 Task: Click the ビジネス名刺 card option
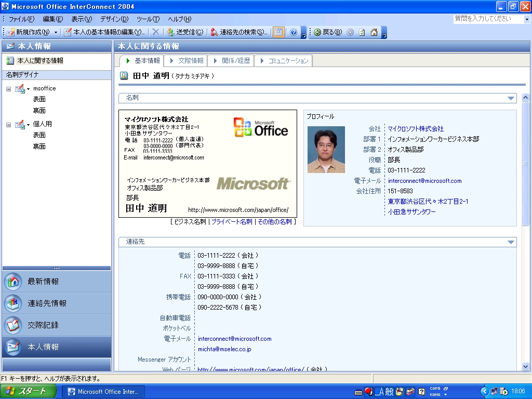tap(190, 222)
